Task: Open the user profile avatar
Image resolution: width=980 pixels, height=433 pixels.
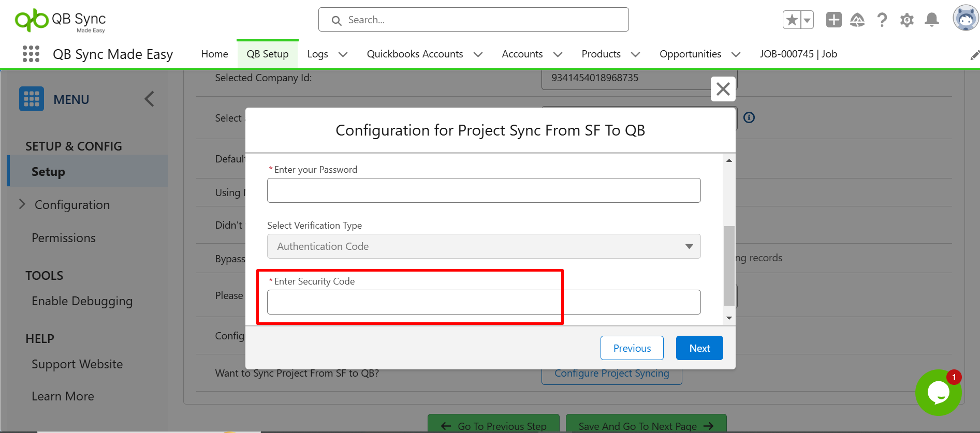Action: point(966,19)
